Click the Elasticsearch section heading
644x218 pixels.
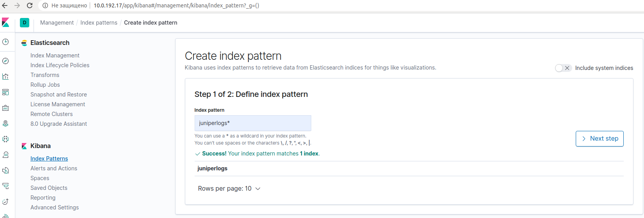click(50, 43)
